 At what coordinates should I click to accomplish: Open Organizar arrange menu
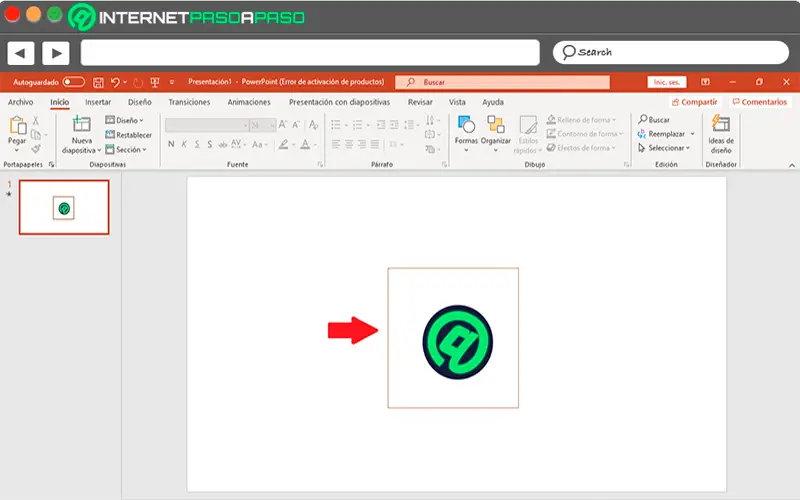495,134
